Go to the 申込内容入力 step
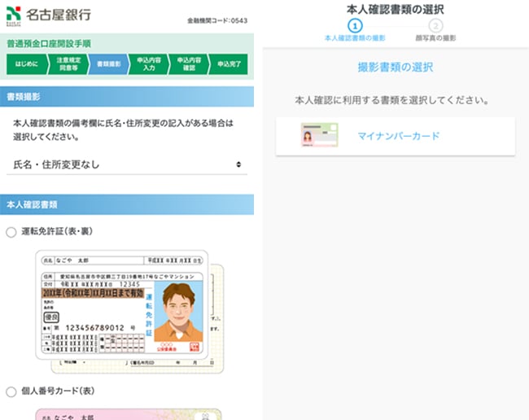 (x=147, y=65)
